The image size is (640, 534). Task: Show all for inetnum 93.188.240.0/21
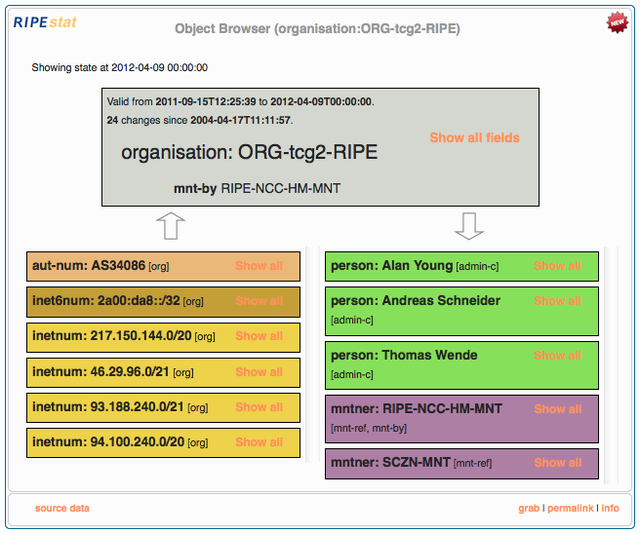[259, 407]
